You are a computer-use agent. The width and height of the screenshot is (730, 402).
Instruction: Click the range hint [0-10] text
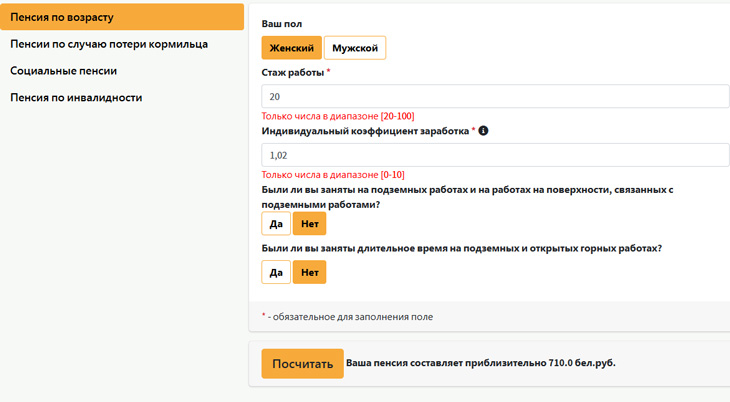(333, 175)
